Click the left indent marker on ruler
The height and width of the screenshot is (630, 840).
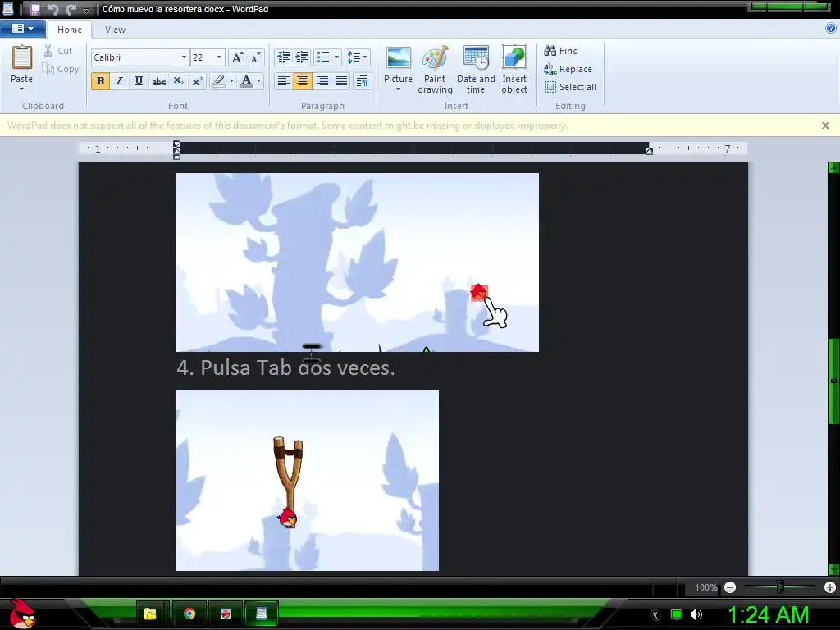pos(177,149)
